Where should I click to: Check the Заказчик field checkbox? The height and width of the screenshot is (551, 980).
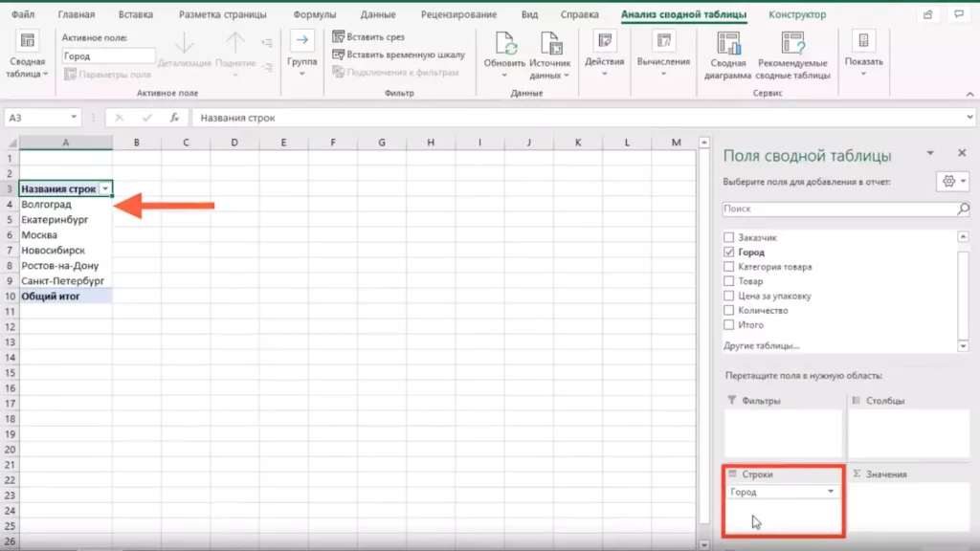click(729, 237)
